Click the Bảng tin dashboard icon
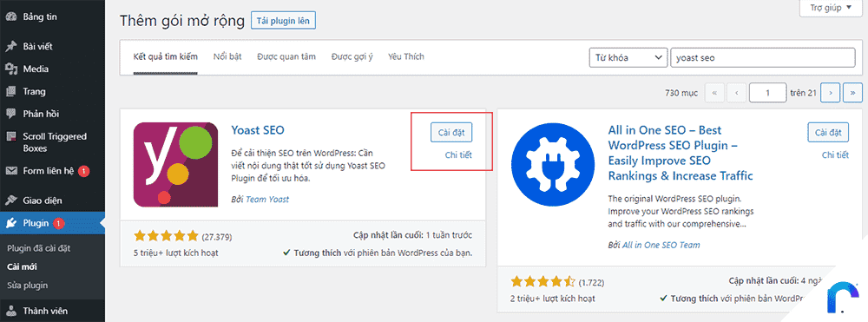The height and width of the screenshot is (322, 868). pos(10,16)
